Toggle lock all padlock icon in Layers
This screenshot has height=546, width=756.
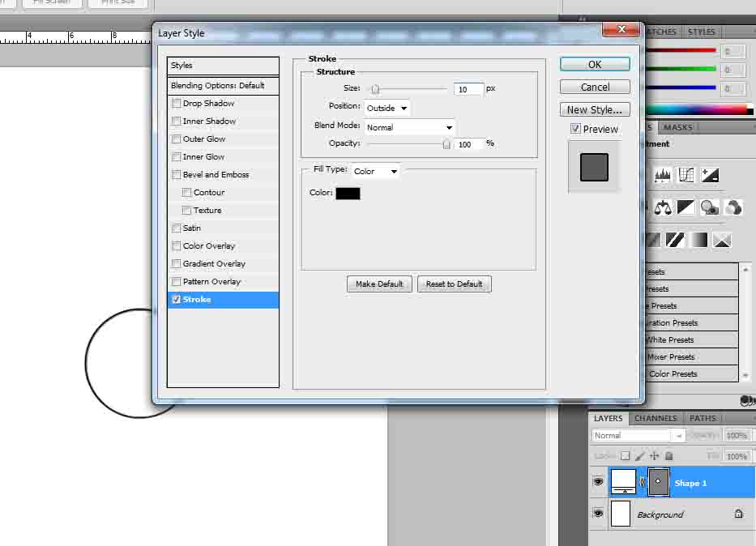pos(668,456)
